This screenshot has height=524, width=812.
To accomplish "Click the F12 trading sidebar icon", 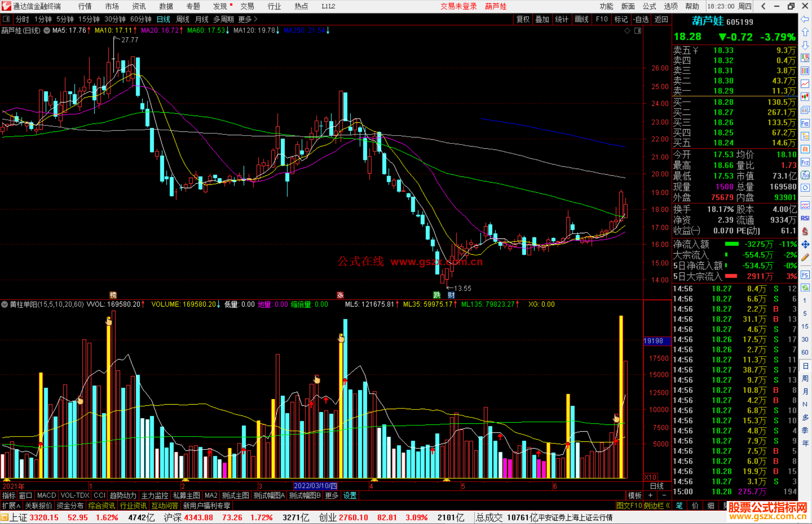I will 805,162.
